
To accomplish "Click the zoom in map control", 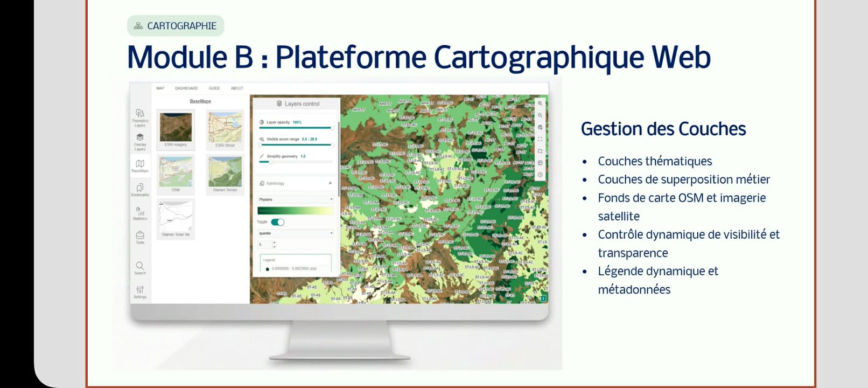I will pyautogui.click(x=540, y=103).
